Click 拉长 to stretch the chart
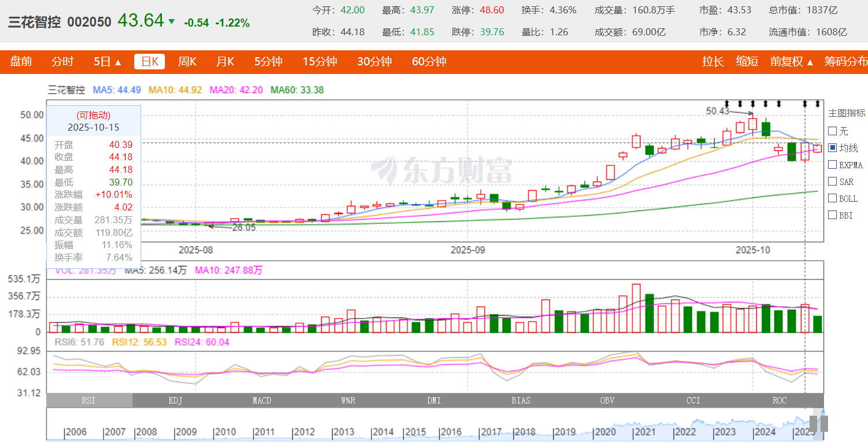The height and width of the screenshot is (444, 868). click(x=713, y=62)
